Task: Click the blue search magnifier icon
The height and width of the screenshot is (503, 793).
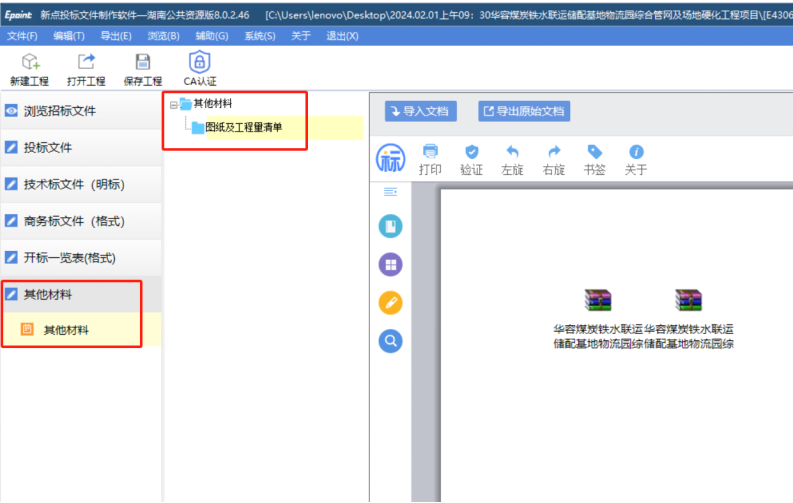Action: click(x=390, y=341)
